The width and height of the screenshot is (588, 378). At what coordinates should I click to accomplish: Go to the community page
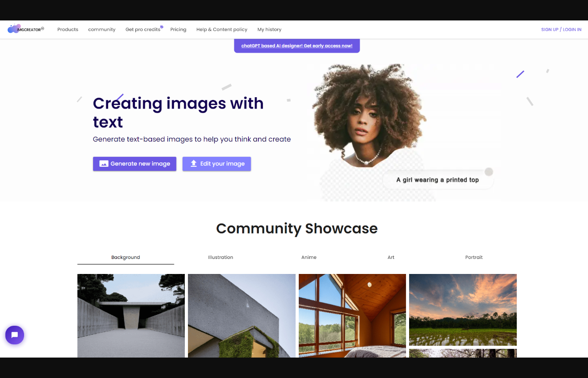102,30
